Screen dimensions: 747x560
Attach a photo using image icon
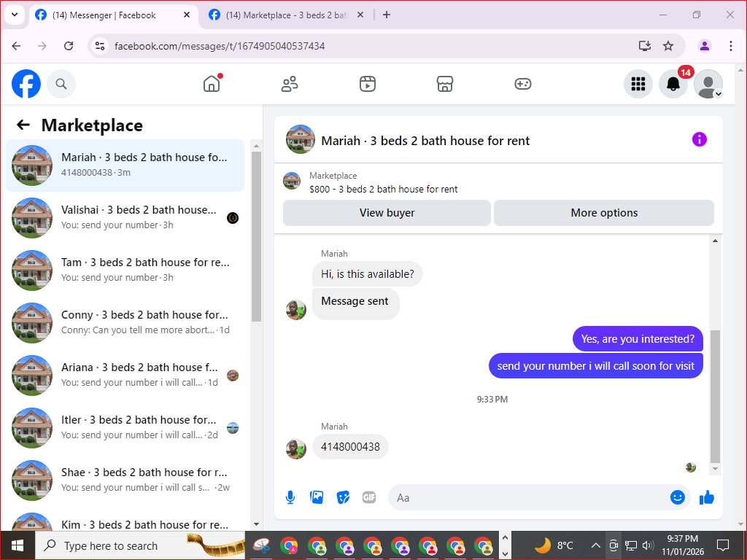317,497
